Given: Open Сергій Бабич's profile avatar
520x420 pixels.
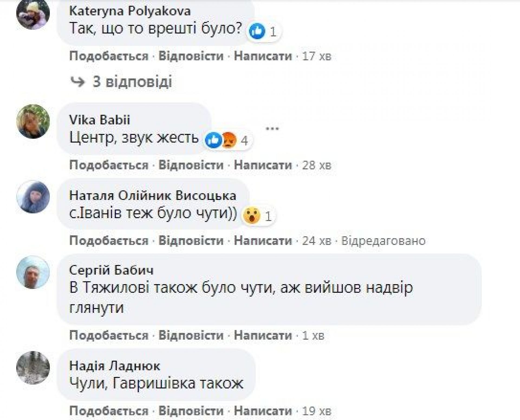Looking at the screenshot, I should tap(33, 272).
